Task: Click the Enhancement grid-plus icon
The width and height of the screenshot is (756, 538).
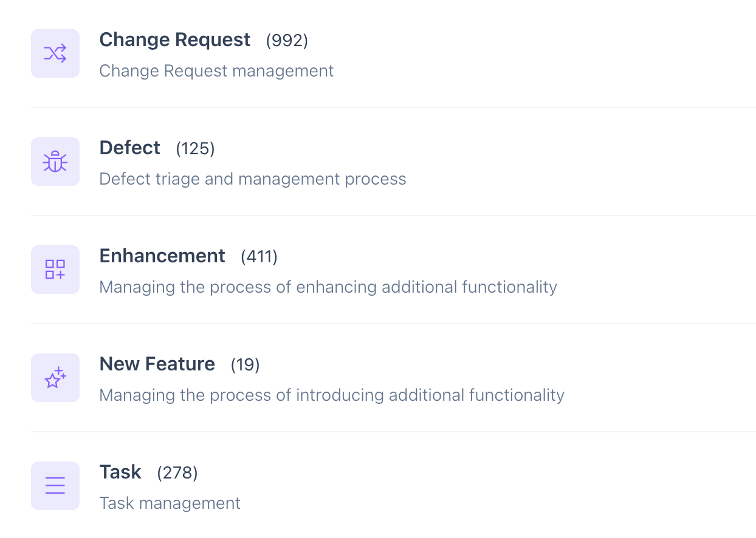Action: coord(55,270)
